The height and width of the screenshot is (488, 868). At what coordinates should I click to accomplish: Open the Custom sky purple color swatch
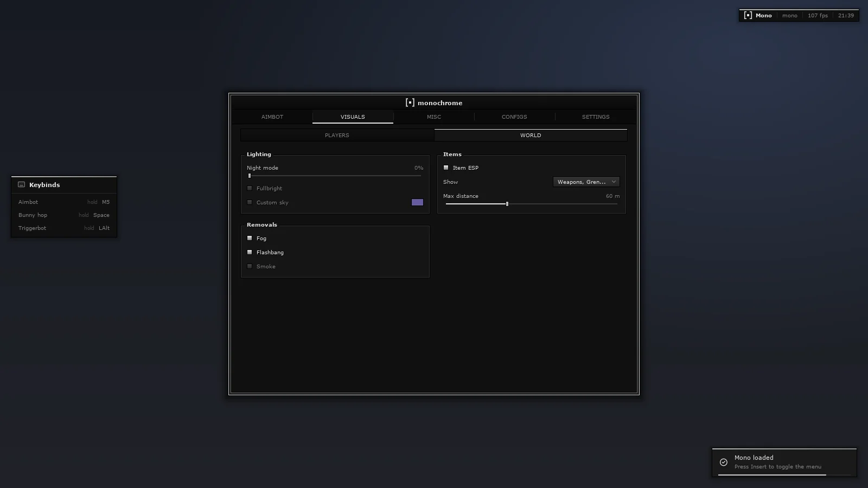point(417,202)
